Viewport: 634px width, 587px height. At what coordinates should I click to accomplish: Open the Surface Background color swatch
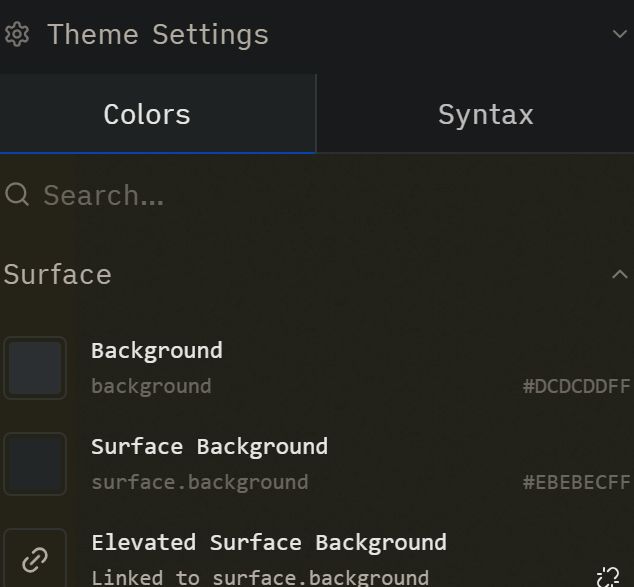(x=35, y=464)
